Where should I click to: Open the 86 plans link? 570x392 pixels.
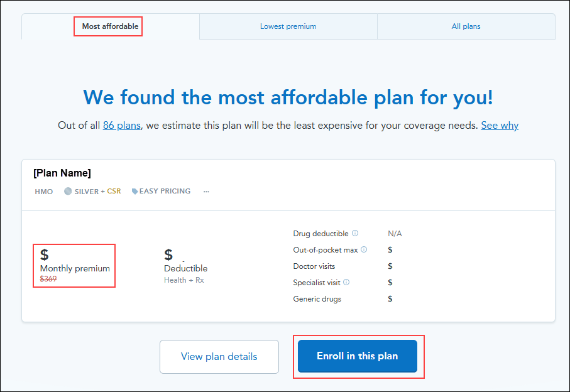tap(122, 126)
